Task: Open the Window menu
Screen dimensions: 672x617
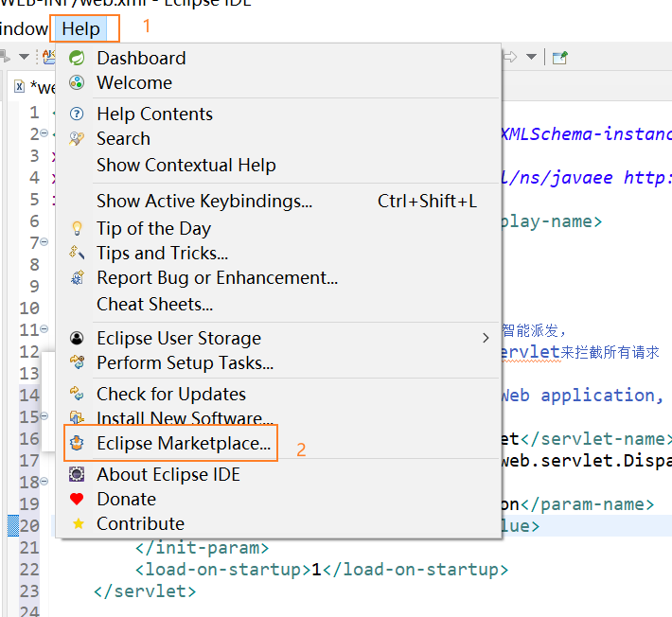Action: 23,29
